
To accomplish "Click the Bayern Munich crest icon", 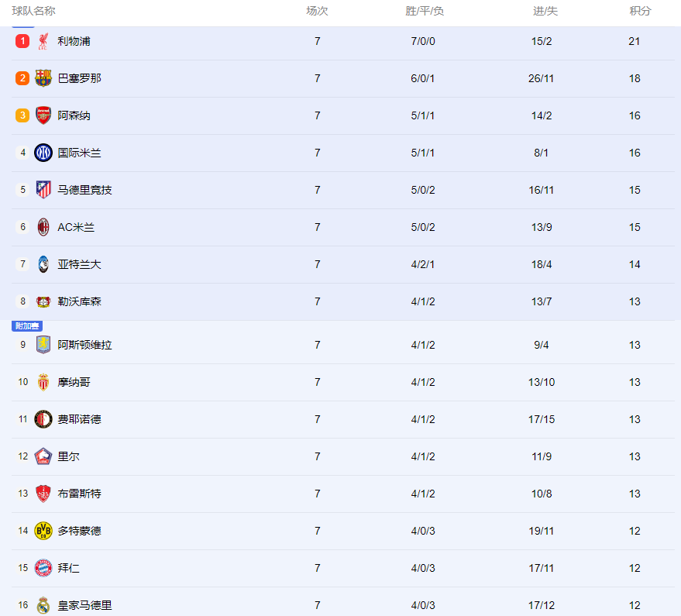I will [43, 568].
